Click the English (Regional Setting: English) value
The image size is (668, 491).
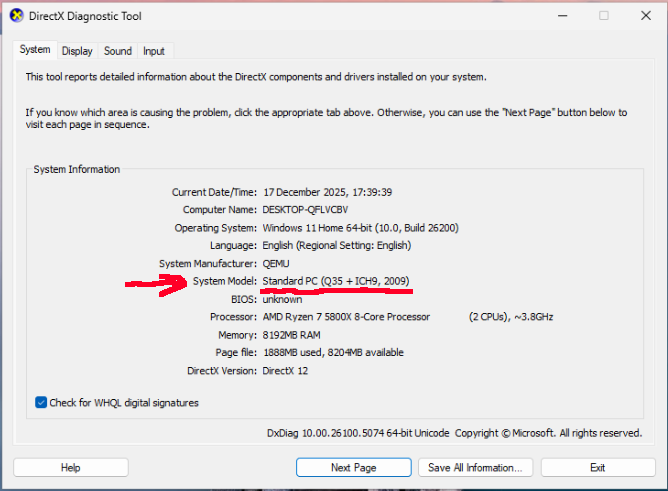pos(337,246)
